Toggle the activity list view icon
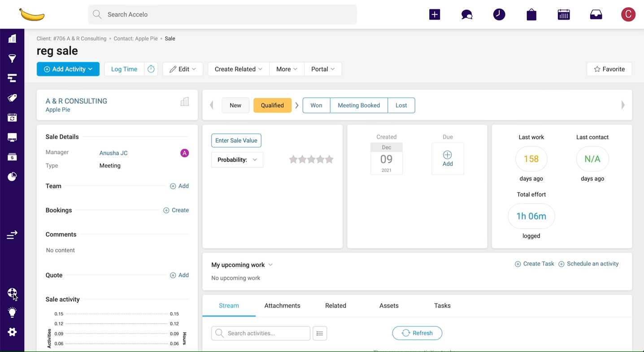 click(320, 333)
